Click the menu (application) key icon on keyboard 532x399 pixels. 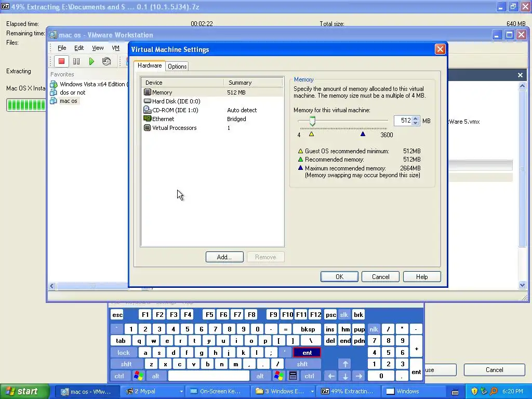pos(293,376)
